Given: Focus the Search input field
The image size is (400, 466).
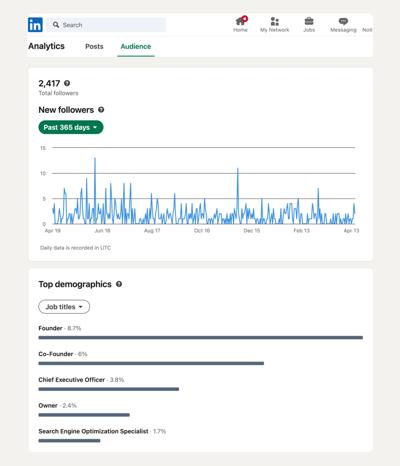Looking at the screenshot, I should tap(106, 25).
